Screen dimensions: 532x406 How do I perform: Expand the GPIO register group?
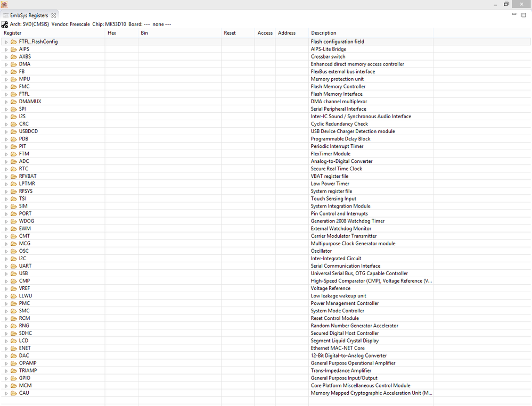click(x=6, y=378)
